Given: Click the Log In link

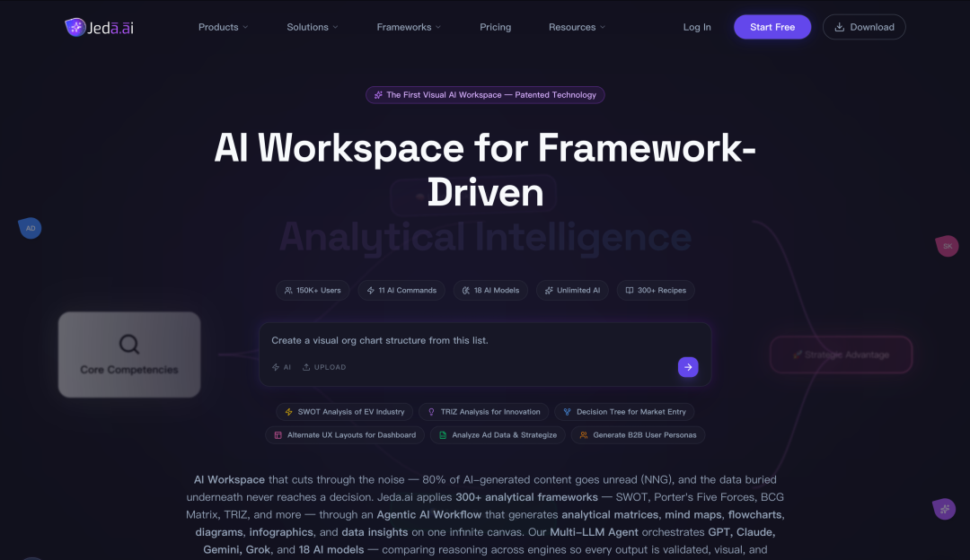Looking at the screenshot, I should pyautogui.click(x=697, y=27).
